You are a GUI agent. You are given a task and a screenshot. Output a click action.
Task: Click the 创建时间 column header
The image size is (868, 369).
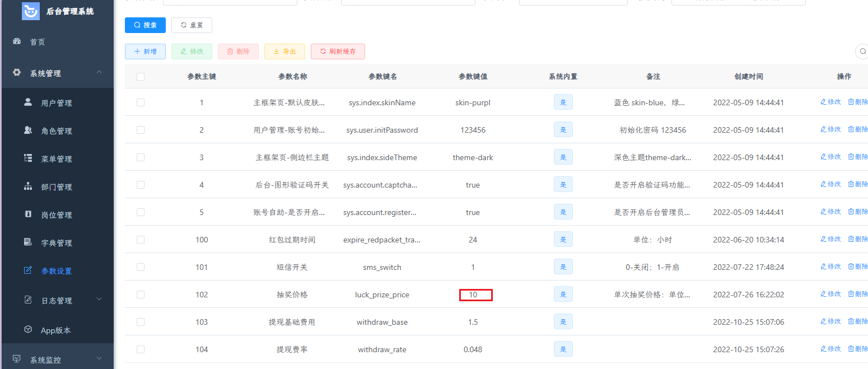(x=749, y=77)
